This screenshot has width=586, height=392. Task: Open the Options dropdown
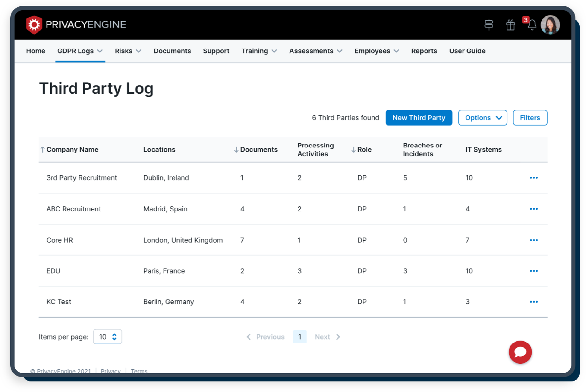click(483, 118)
